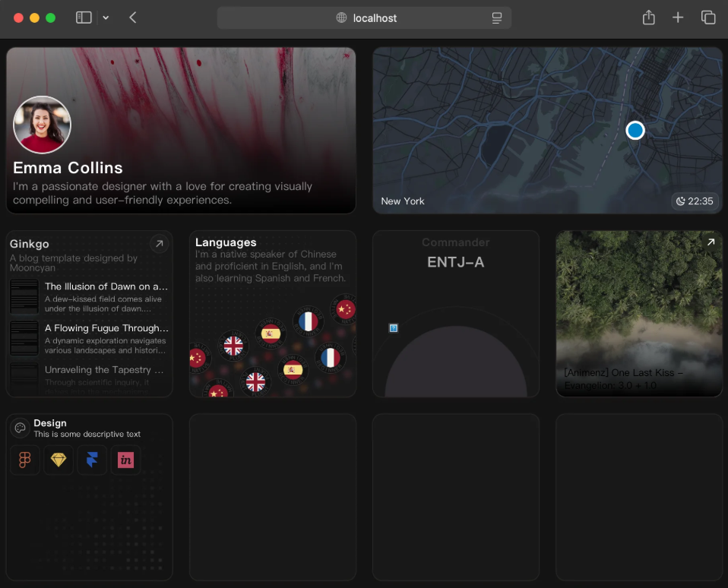The image size is (728, 588).
Task: Click the Sketch diamond icon
Action: pos(59,460)
